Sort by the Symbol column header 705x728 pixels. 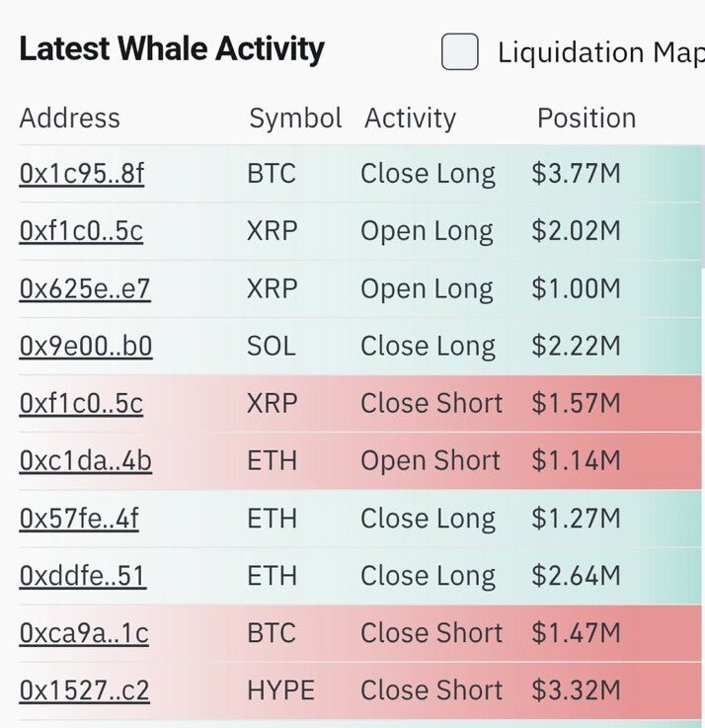(x=295, y=119)
